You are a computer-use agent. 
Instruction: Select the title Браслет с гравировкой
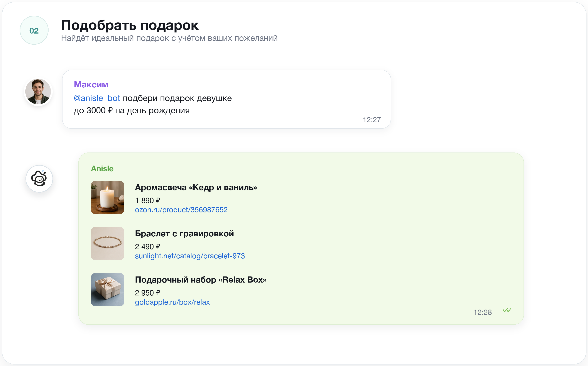point(184,234)
